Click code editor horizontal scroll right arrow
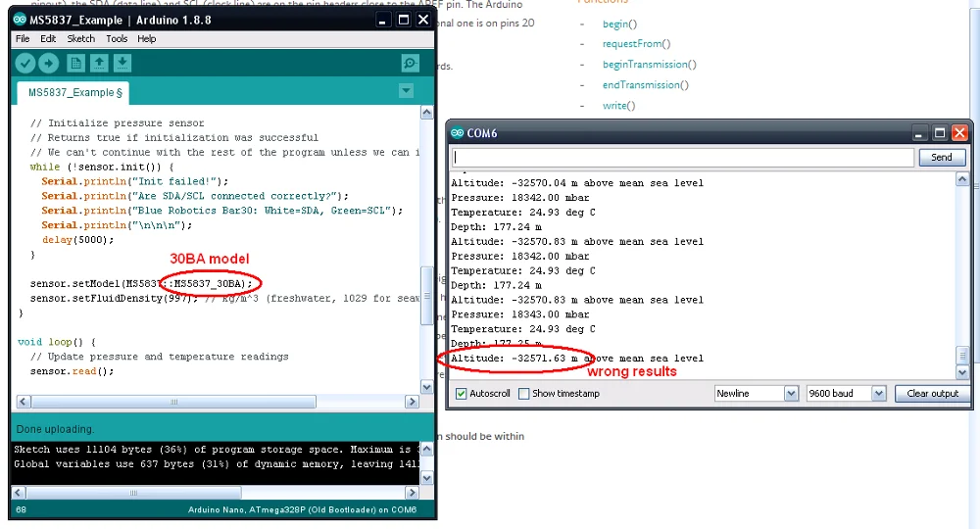This screenshot has width=980, height=529. (x=412, y=402)
